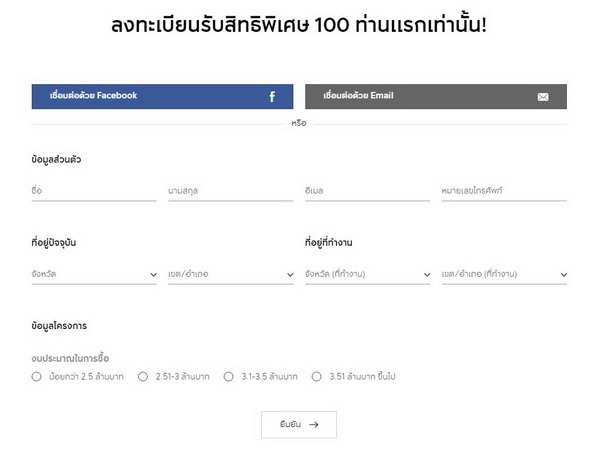Click chevron arrow of work district dropdown
Viewport: 600px width, 454px height.
pos(563,275)
